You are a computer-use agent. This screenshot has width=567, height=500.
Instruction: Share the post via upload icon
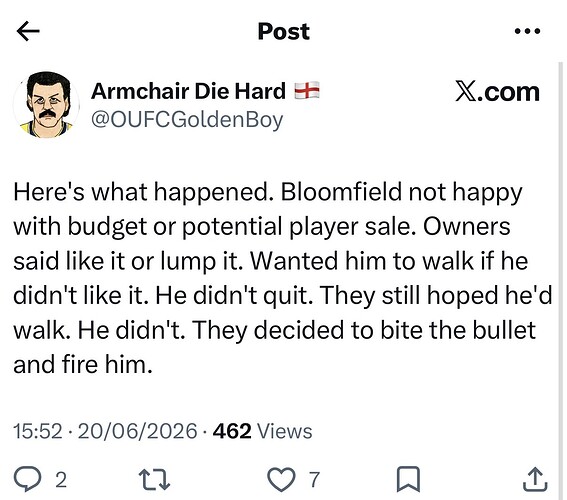(x=535, y=479)
